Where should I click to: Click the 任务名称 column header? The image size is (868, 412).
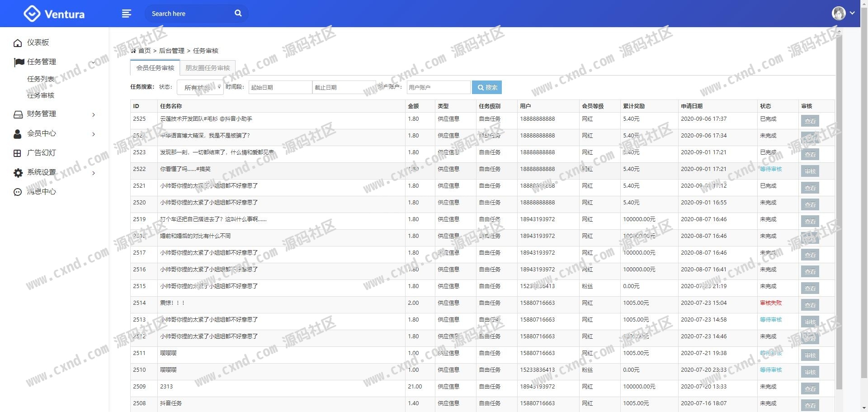click(171, 106)
